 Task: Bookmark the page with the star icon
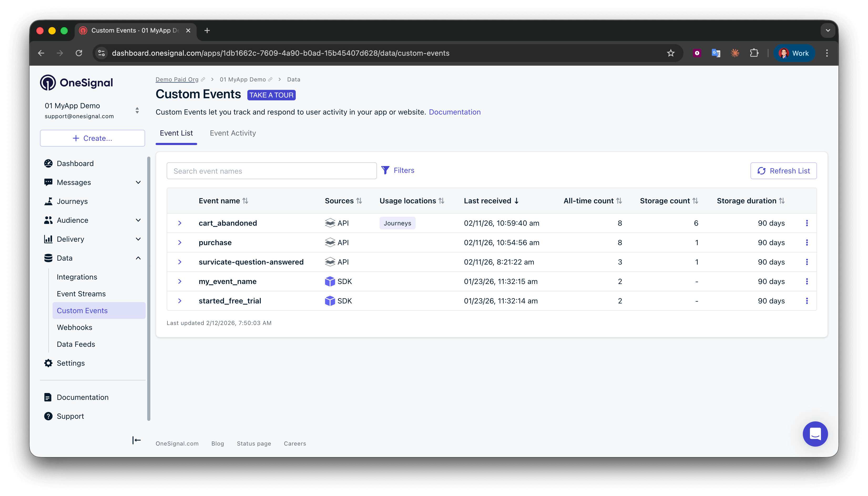(x=670, y=53)
